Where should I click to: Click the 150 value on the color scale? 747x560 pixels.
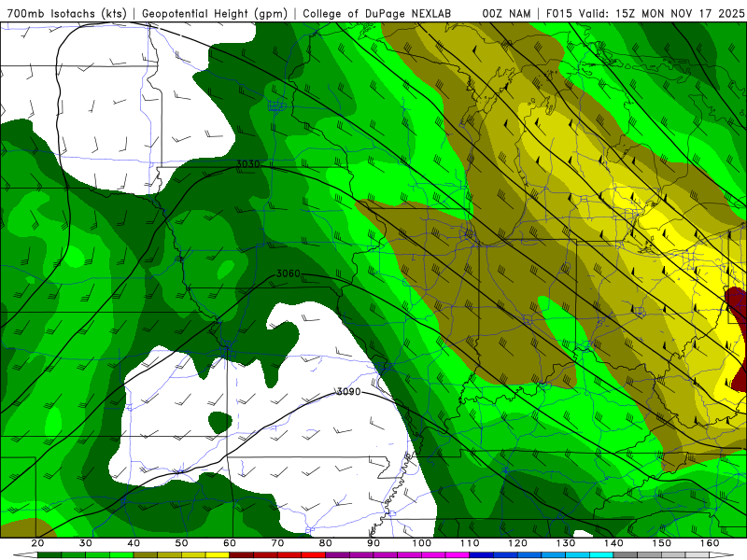[x=661, y=543]
